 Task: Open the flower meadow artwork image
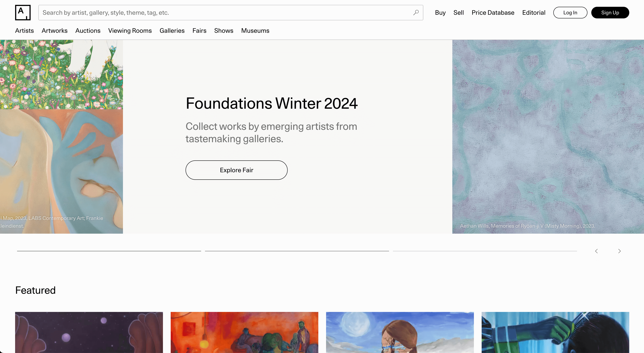(61, 75)
